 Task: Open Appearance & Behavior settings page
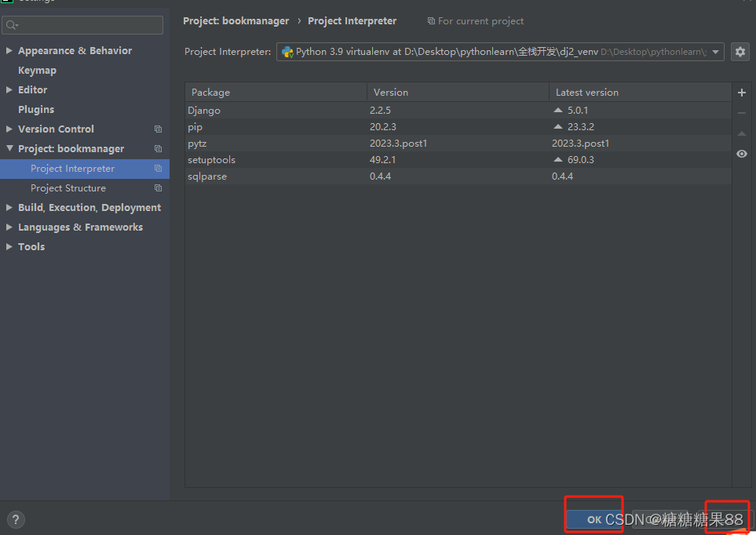[x=75, y=51]
